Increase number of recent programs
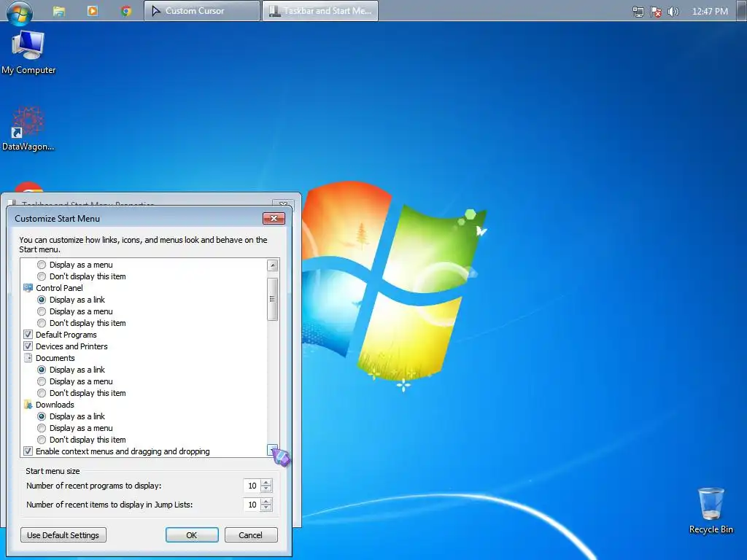This screenshot has height=560, width=747. (x=266, y=482)
